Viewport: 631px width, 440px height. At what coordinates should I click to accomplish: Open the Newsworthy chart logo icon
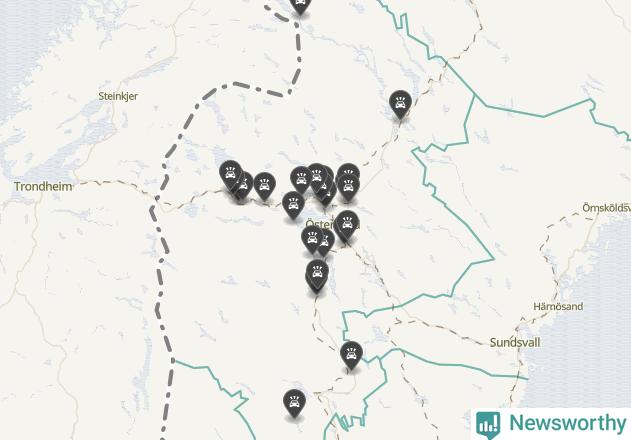(x=488, y=425)
